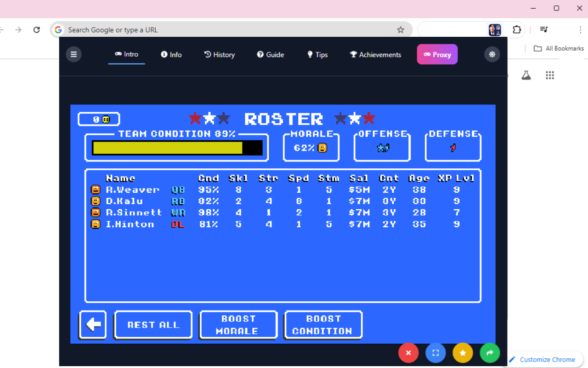Switch to the Info tab
The height and width of the screenshot is (368, 588).
point(171,54)
